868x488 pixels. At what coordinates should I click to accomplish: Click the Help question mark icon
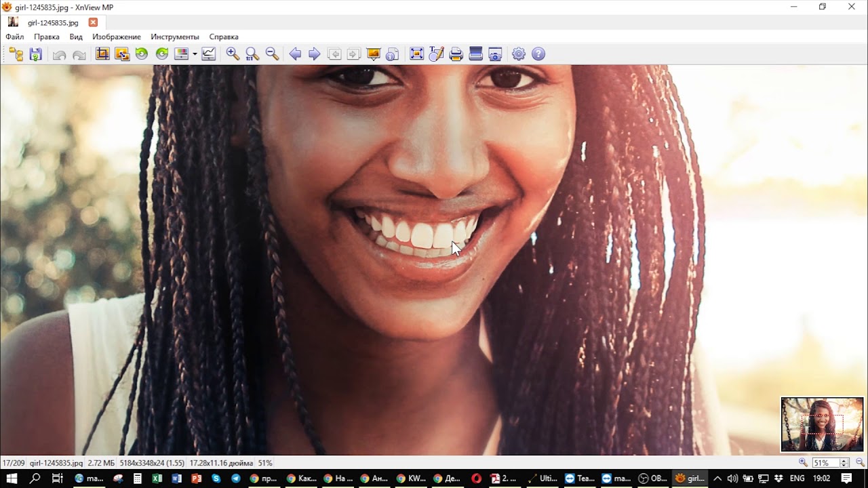click(x=538, y=54)
